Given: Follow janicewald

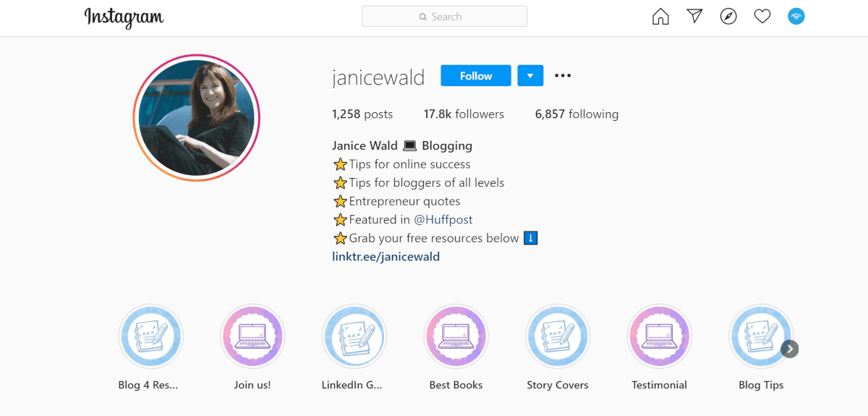Looking at the screenshot, I should (x=476, y=76).
